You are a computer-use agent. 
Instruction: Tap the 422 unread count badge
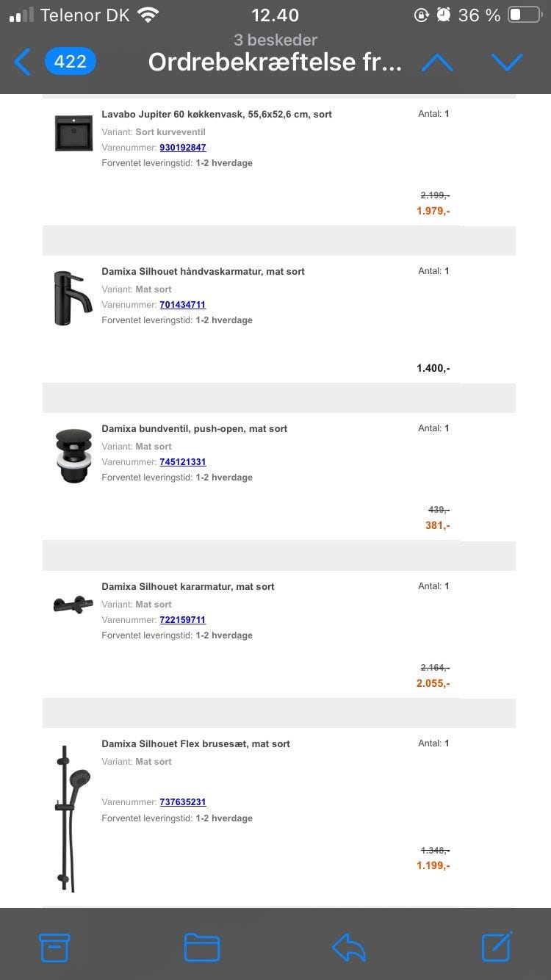point(71,62)
